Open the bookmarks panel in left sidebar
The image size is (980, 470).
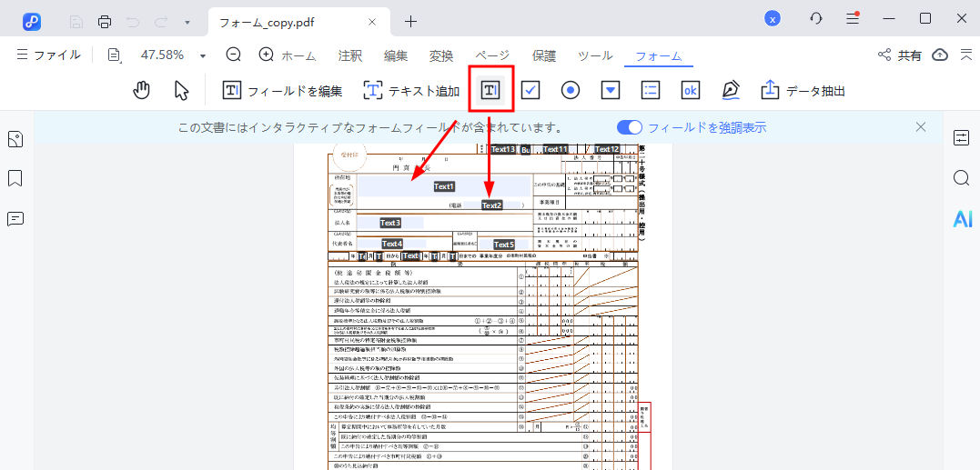click(x=15, y=179)
